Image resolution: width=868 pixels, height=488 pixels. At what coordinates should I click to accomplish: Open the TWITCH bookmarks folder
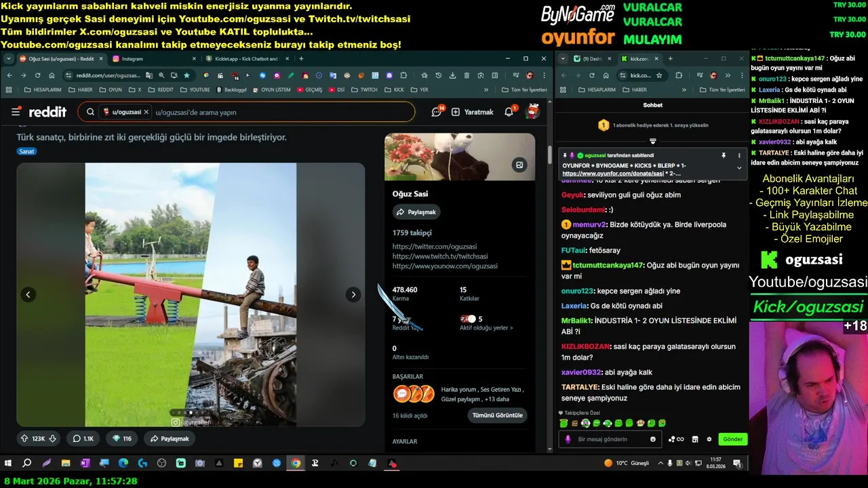coord(364,89)
